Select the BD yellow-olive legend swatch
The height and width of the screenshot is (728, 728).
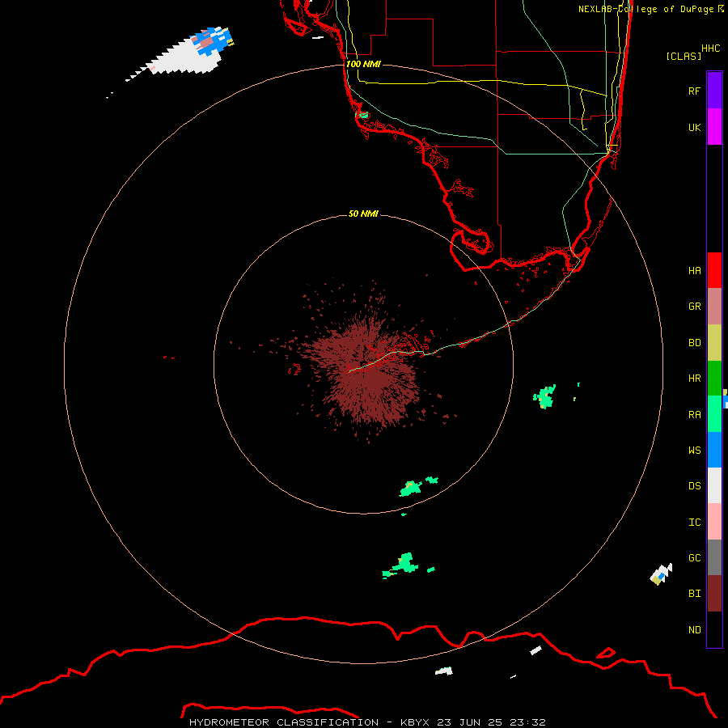point(714,343)
